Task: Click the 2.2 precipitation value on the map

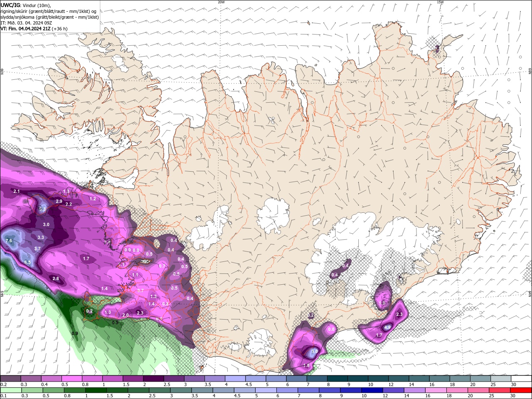Action: pos(69,204)
